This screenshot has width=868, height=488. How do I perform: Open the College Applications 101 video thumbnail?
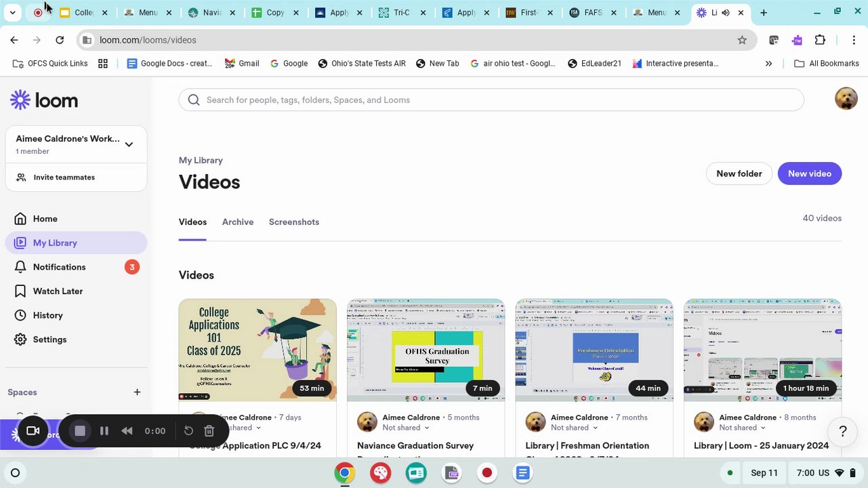click(x=257, y=350)
